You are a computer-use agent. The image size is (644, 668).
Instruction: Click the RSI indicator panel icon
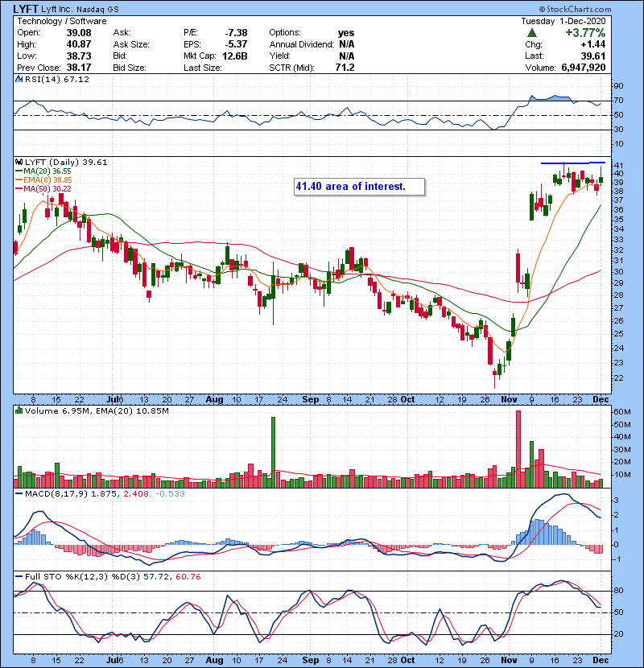click(x=19, y=79)
